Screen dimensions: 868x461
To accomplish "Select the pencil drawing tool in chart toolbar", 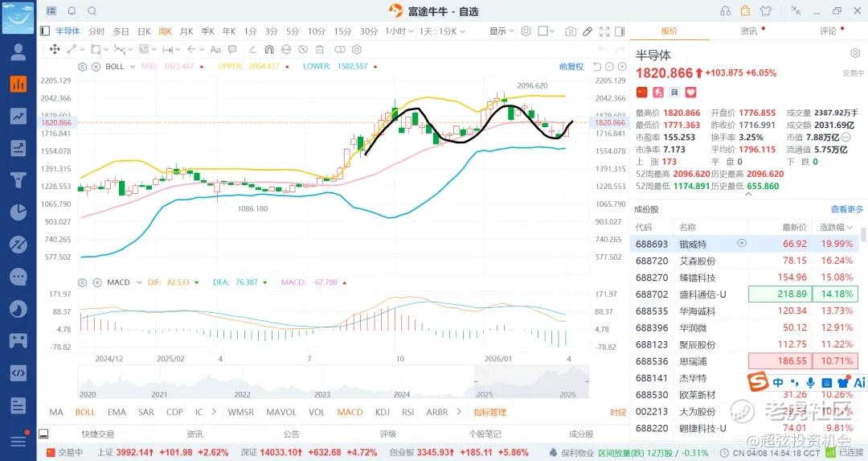I will point(588,31).
